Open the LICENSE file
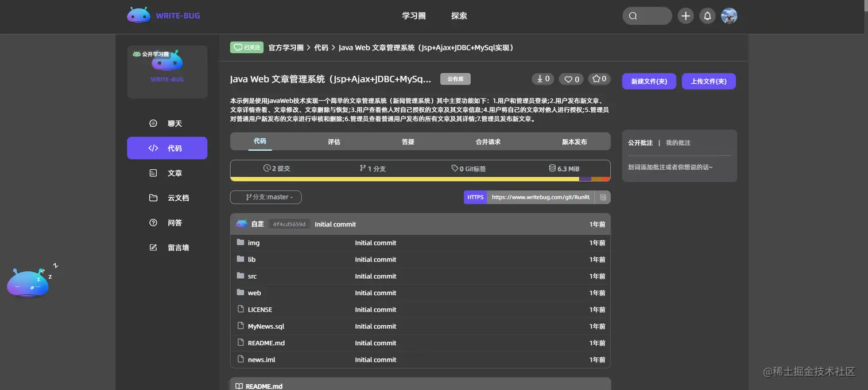Image resolution: width=868 pixels, height=390 pixels. pos(260,309)
